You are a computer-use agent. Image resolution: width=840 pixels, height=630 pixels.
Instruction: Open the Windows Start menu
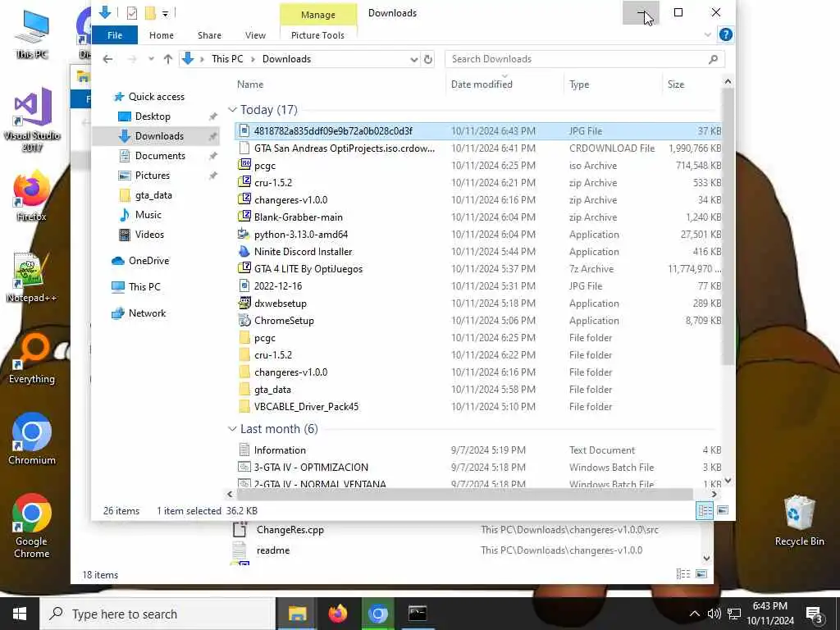[20, 614]
